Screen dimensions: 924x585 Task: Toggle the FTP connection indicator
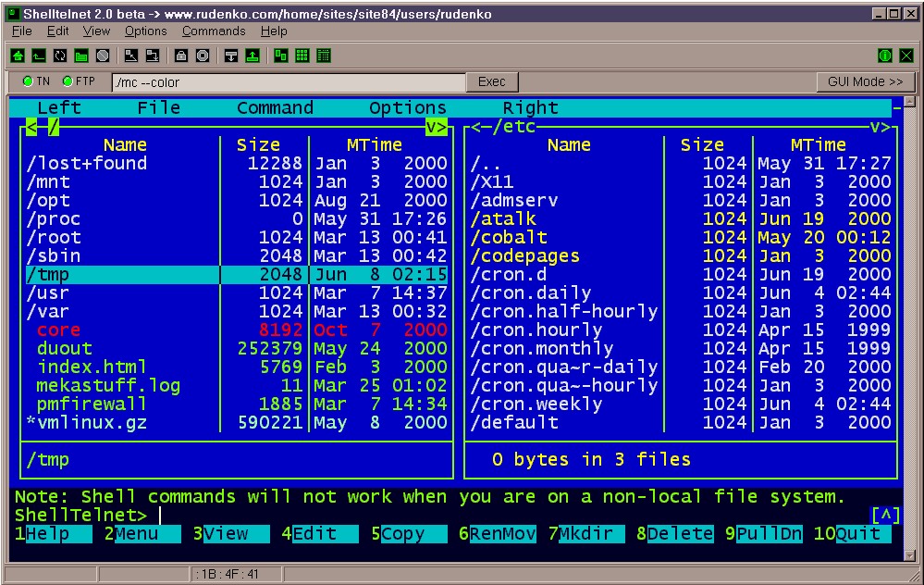79,81
